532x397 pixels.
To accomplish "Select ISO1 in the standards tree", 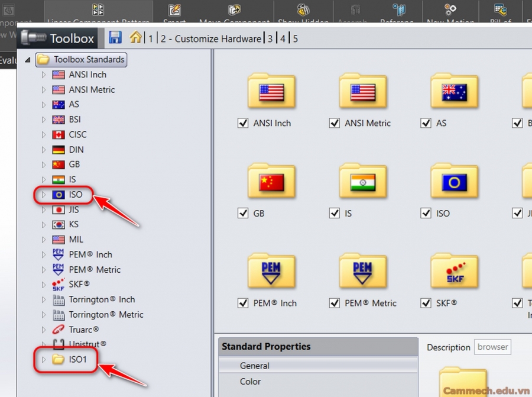I will (77, 359).
